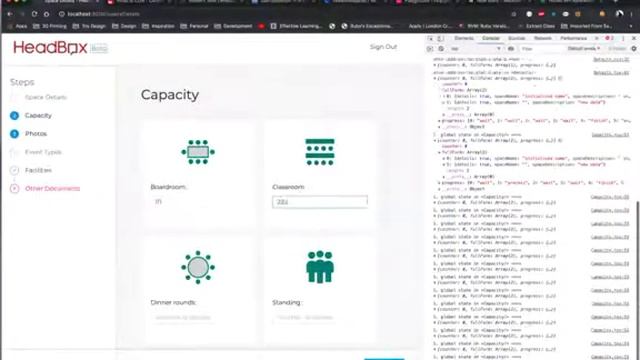Reload the page in browser toolbar
The image size is (640, 360).
pos(34,14)
